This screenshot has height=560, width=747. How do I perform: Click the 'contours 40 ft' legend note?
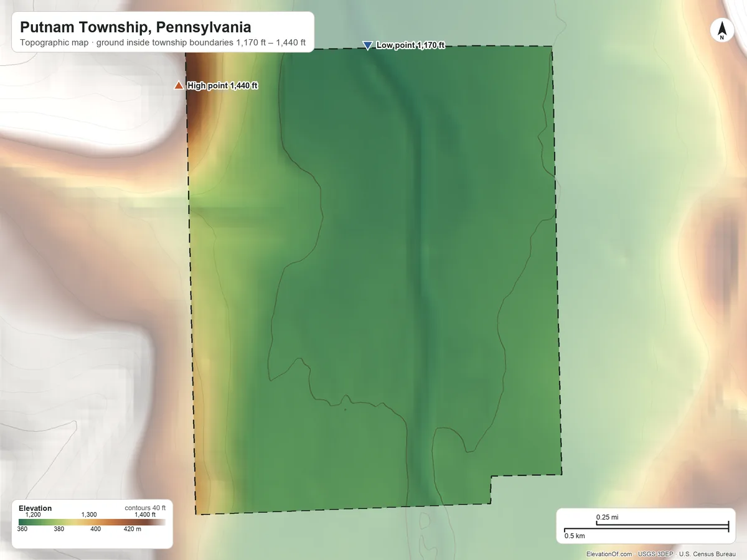tap(145, 508)
